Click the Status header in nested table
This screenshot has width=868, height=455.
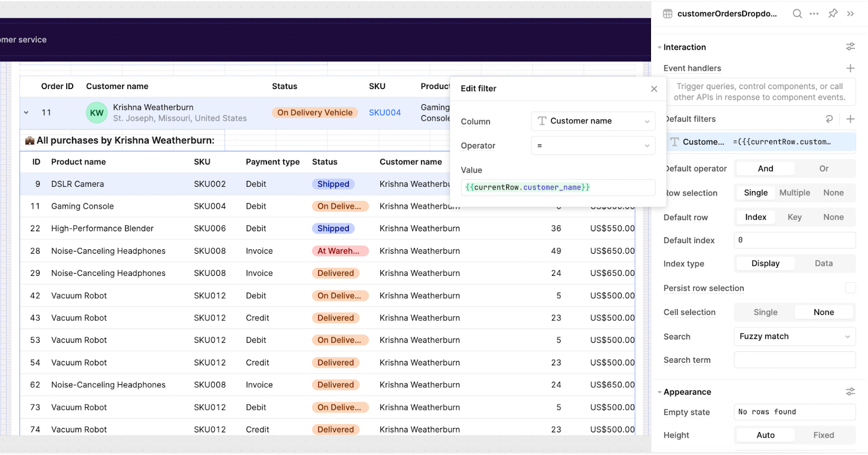(x=325, y=162)
